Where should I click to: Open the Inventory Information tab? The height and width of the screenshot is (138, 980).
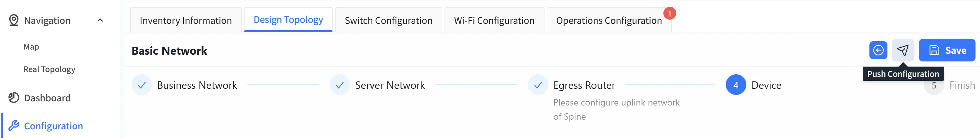pyautogui.click(x=186, y=20)
